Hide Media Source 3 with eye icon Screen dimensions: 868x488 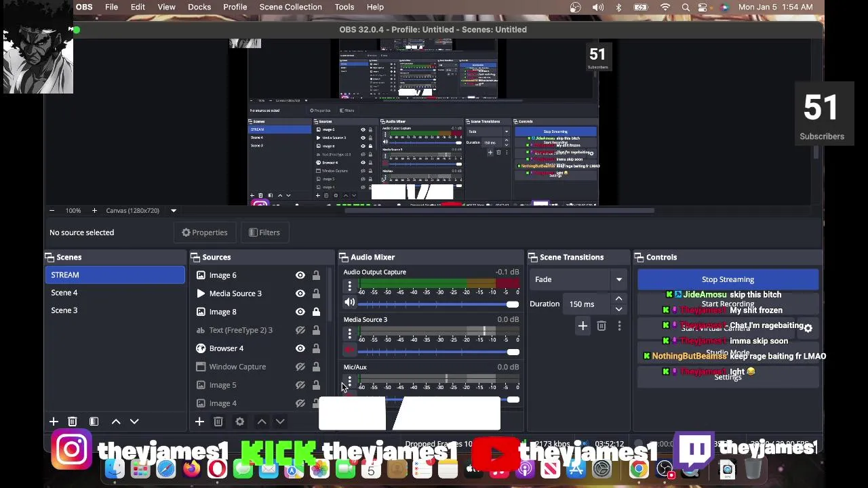point(300,293)
